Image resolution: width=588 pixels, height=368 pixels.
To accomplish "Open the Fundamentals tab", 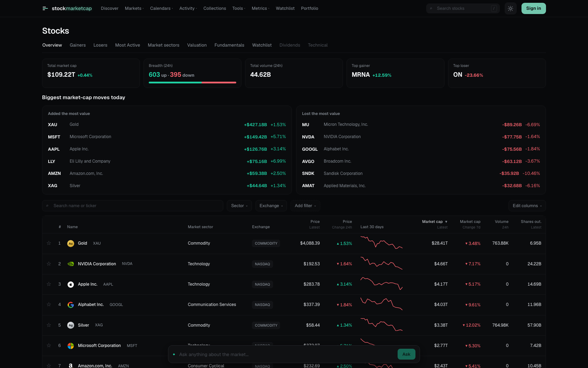I will (229, 45).
